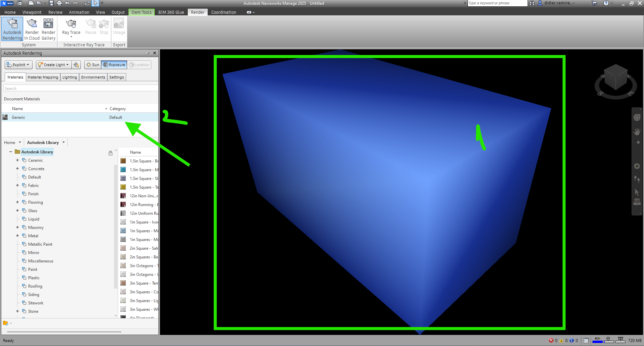Click the error count indicator in status bar
This screenshot has height=346, width=644.
pos(553,340)
